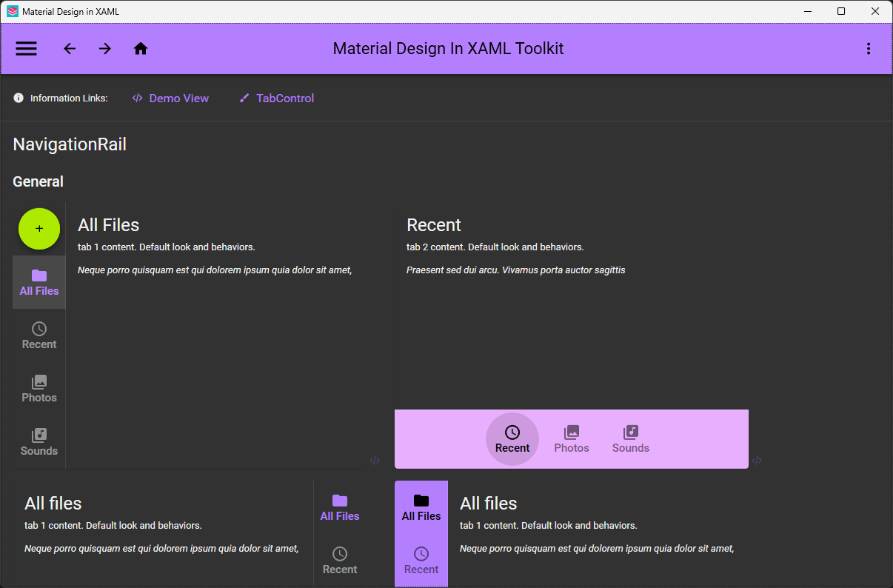This screenshot has height=588, width=893.
Task: Select Recent tab beneath purple-text All Files
Action: (340, 561)
